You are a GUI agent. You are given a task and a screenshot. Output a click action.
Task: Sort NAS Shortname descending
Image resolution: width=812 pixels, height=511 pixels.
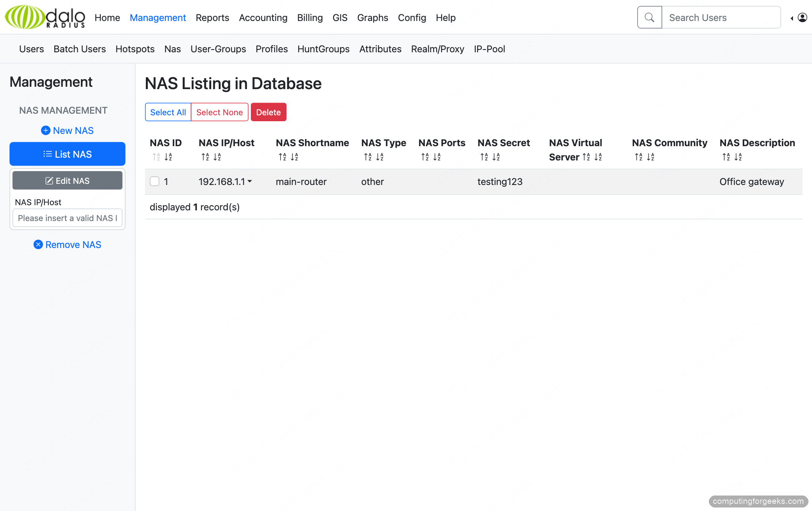tap(294, 157)
